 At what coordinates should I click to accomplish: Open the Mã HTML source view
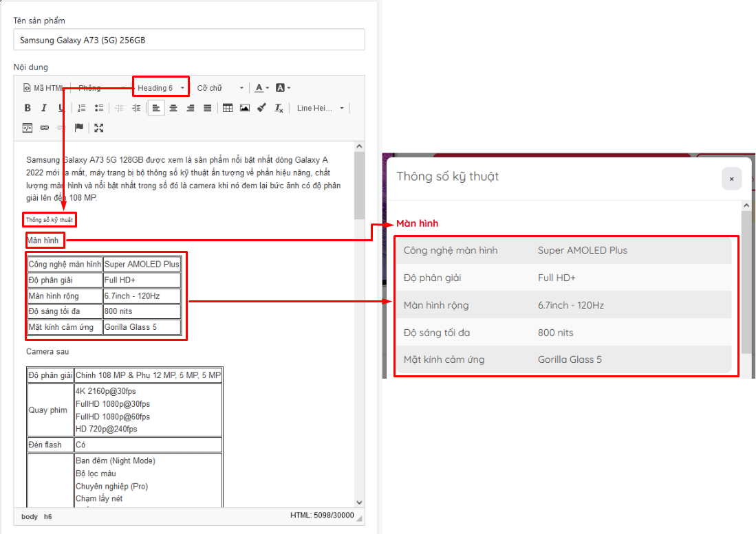(x=43, y=88)
